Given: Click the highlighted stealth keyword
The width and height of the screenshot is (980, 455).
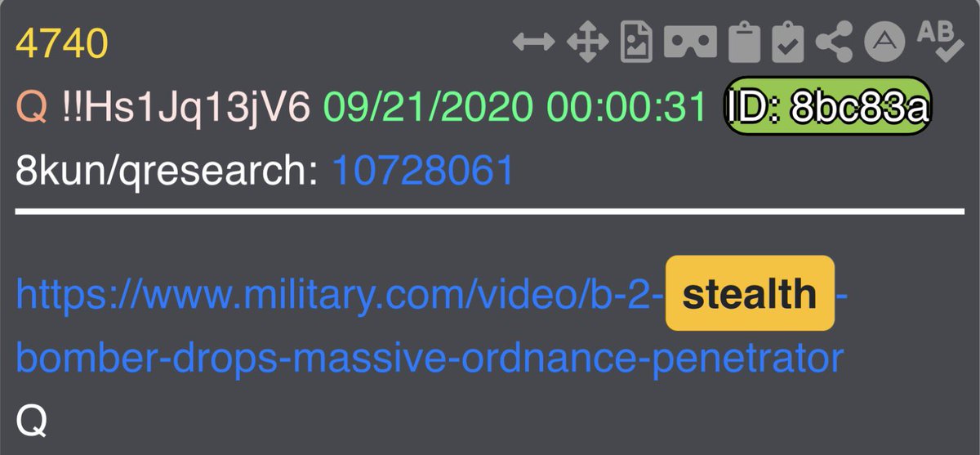Looking at the screenshot, I should 750,293.
